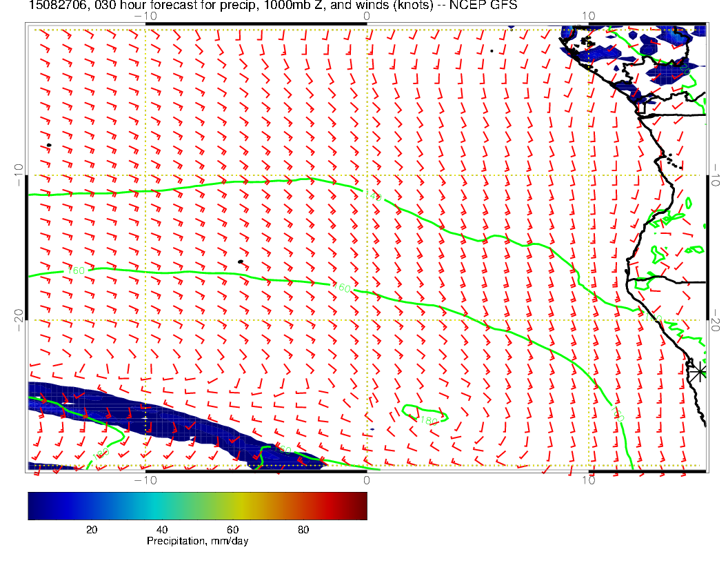Click the 140 contour label near zero longitude
The width and height of the screenshot is (728, 563).
[x=375, y=197]
